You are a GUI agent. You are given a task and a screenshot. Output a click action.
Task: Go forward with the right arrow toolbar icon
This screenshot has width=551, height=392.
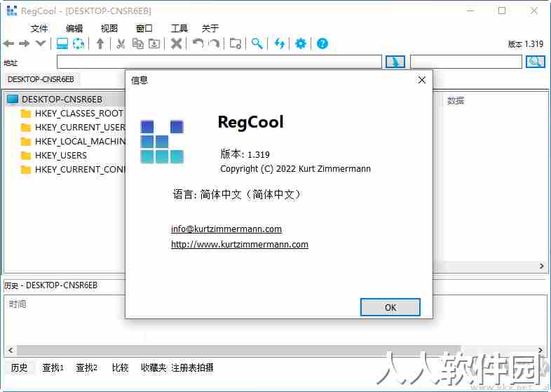pos(25,43)
